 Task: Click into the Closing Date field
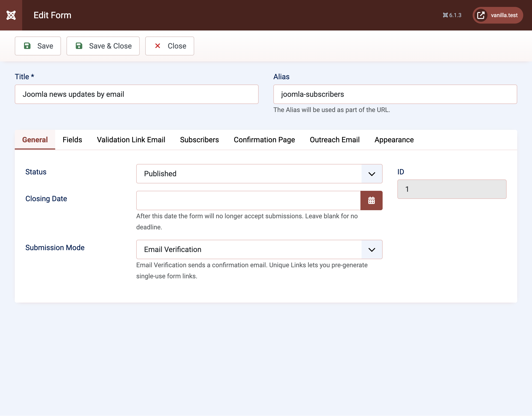click(248, 200)
